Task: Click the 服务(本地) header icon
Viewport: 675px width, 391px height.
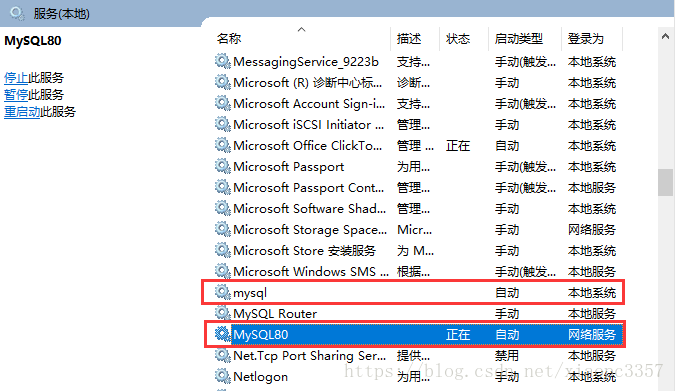Action: pyautogui.click(x=17, y=13)
